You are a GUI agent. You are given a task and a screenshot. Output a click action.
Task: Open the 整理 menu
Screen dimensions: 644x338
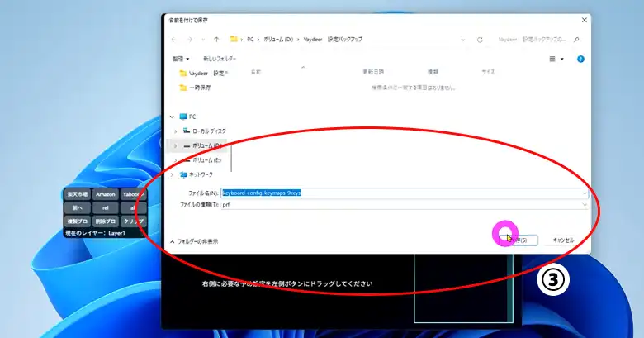coord(181,59)
